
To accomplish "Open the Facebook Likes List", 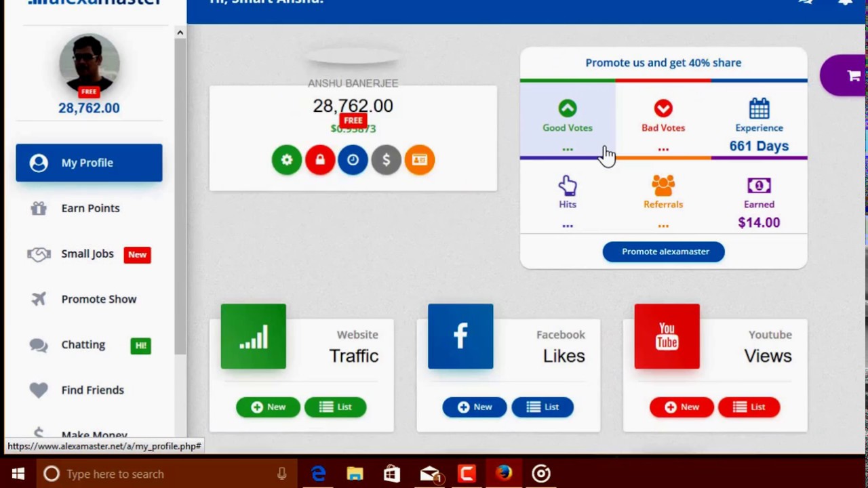I will coord(542,407).
